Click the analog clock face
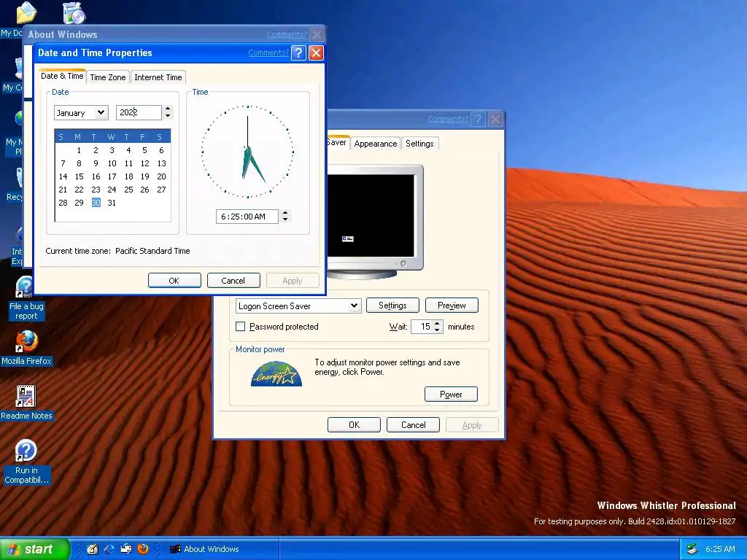 pyautogui.click(x=248, y=152)
